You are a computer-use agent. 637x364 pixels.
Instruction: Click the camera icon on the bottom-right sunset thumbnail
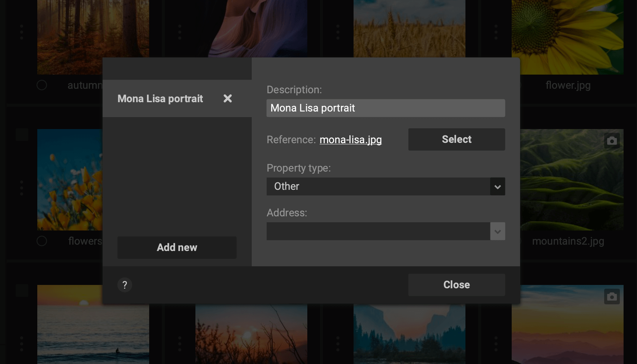click(612, 297)
